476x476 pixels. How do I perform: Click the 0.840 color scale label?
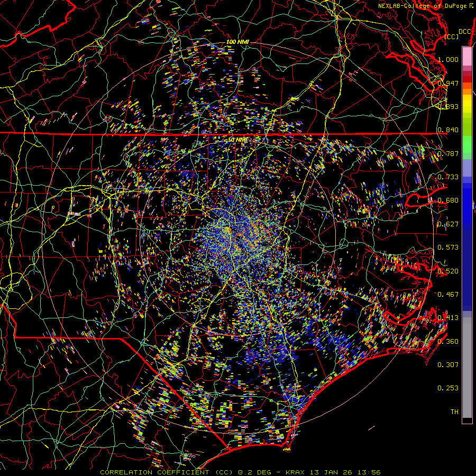448,130
